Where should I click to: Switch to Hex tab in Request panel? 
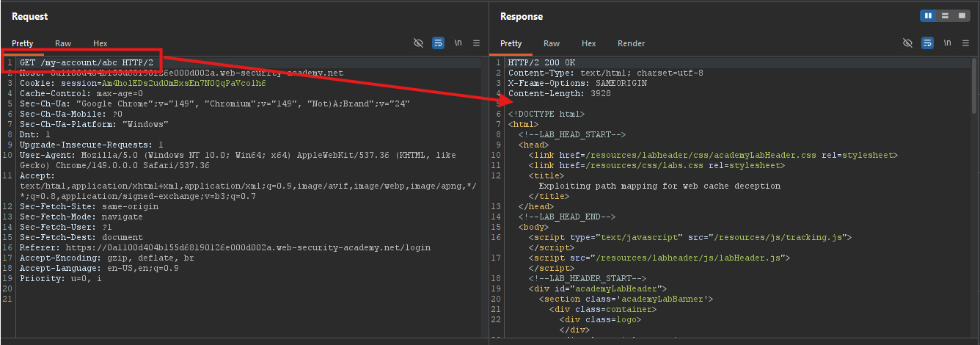pos(100,43)
